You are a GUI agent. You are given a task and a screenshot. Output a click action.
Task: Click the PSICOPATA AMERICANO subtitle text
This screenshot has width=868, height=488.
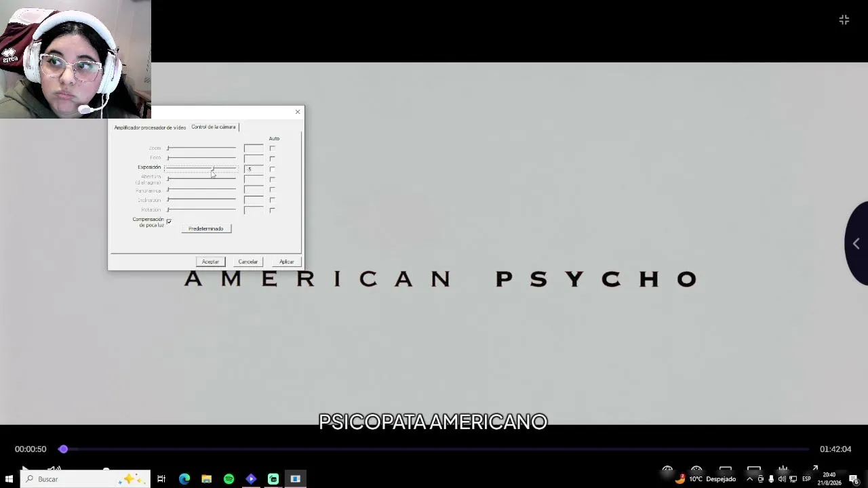pyautogui.click(x=433, y=422)
